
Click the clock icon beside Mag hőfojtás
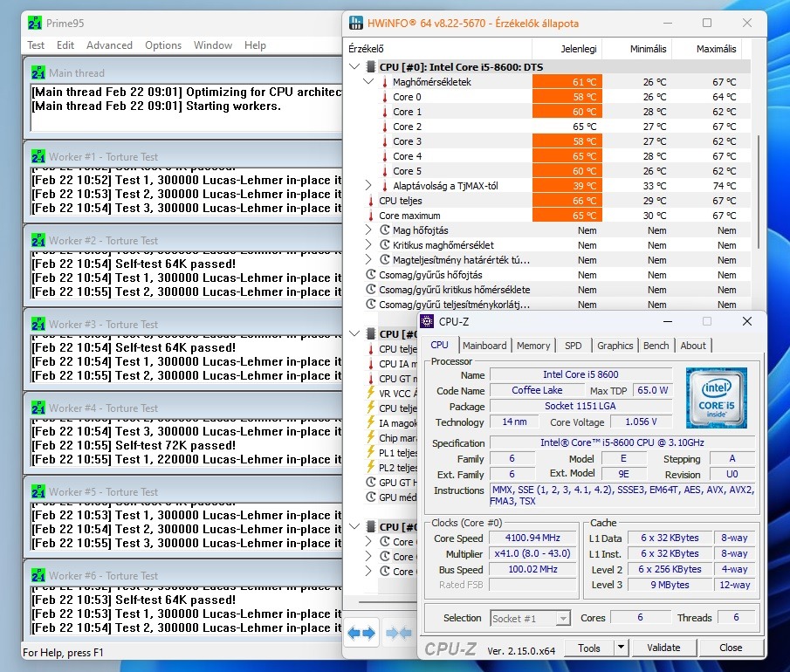click(384, 230)
